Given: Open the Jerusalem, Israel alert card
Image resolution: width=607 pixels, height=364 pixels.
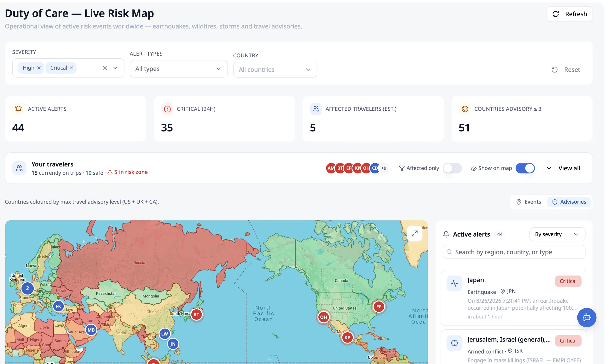Looking at the screenshot, I should coord(514,347).
